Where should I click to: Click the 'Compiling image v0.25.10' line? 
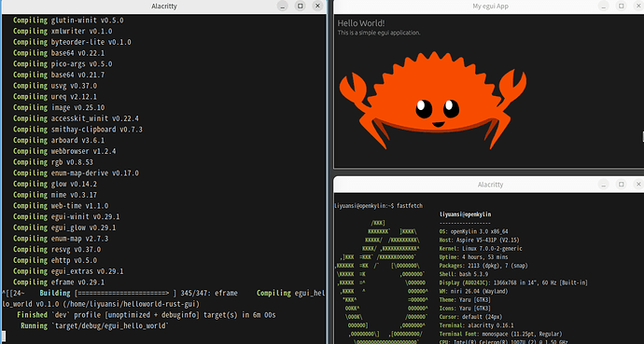pos(59,107)
